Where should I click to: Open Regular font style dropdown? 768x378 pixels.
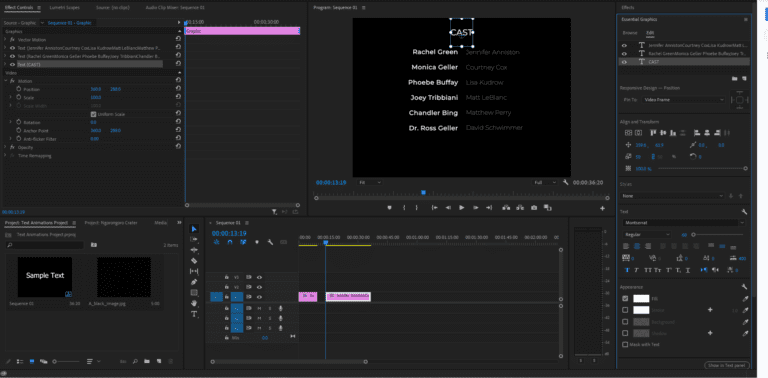pyautogui.click(x=646, y=235)
